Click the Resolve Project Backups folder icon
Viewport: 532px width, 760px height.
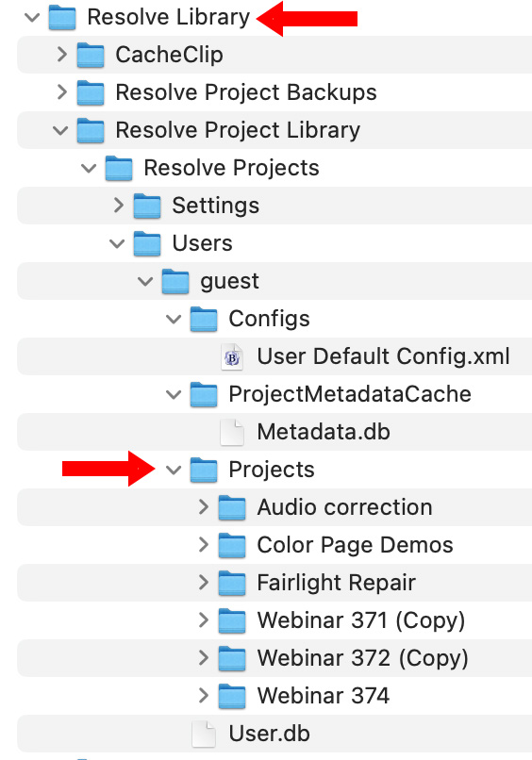point(91,92)
